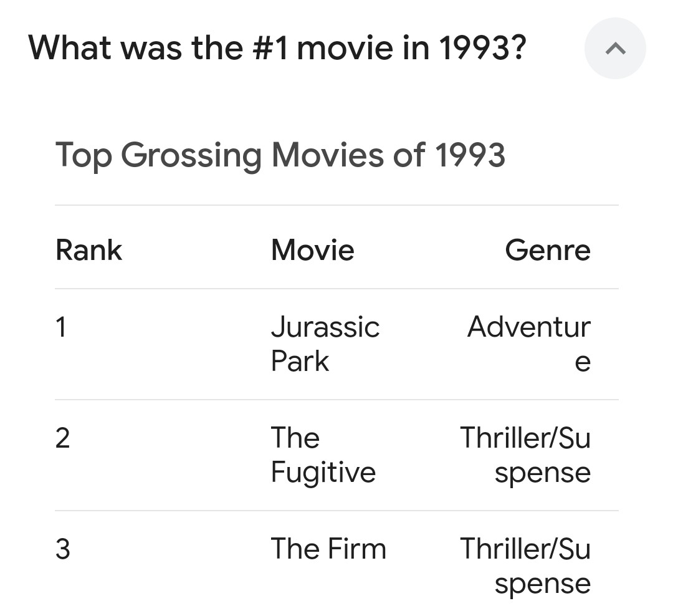This screenshot has width=673, height=616.
Task: Click rank number 2 cell
Action: (x=63, y=438)
